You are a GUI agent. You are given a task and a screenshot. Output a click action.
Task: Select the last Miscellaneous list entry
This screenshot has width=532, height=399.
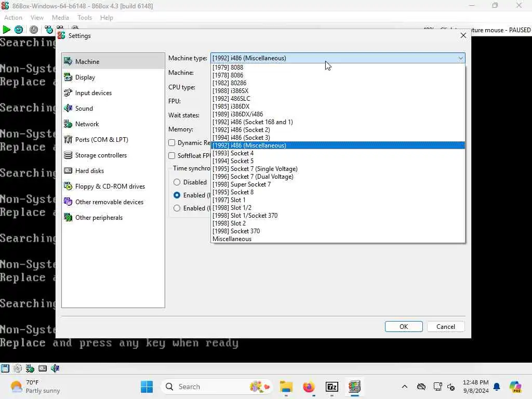[x=338, y=239]
